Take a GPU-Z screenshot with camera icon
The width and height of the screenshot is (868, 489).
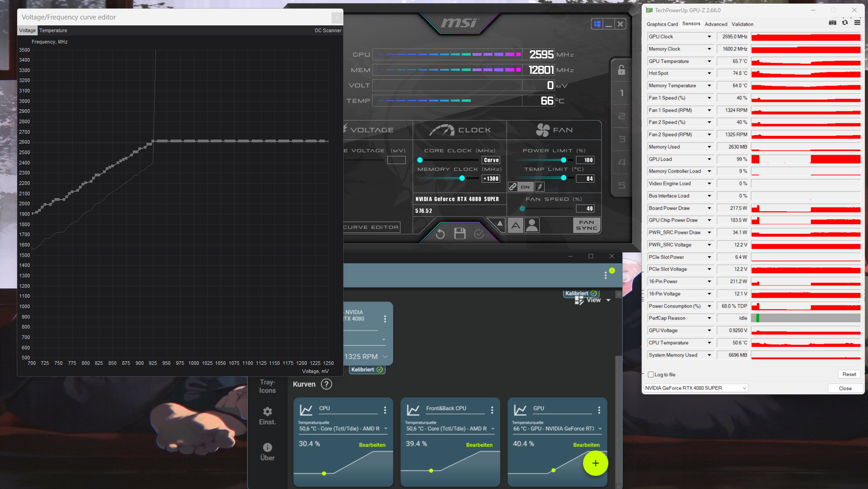tap(833, 23)
